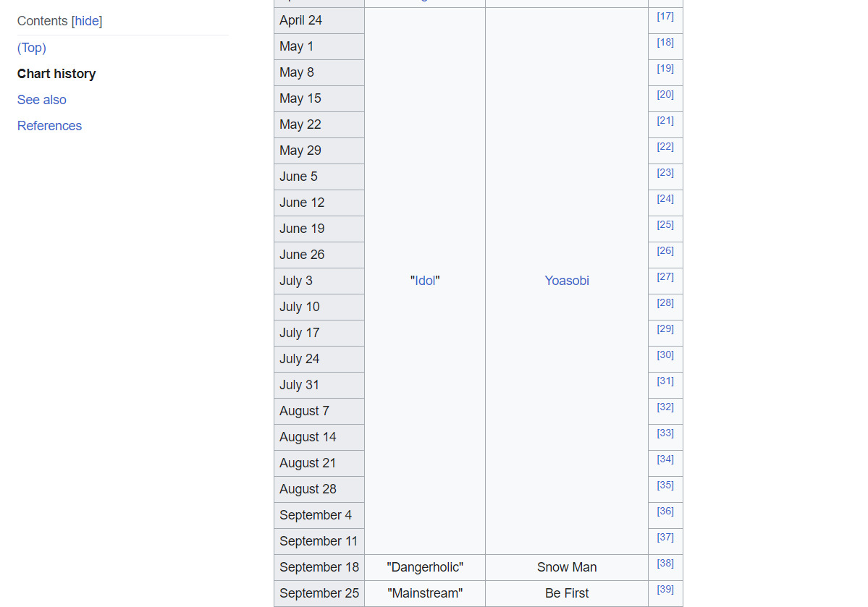Screen dimensions: 868x607
Task: Open reference [22] for May 29
Action: pos(665,147)
